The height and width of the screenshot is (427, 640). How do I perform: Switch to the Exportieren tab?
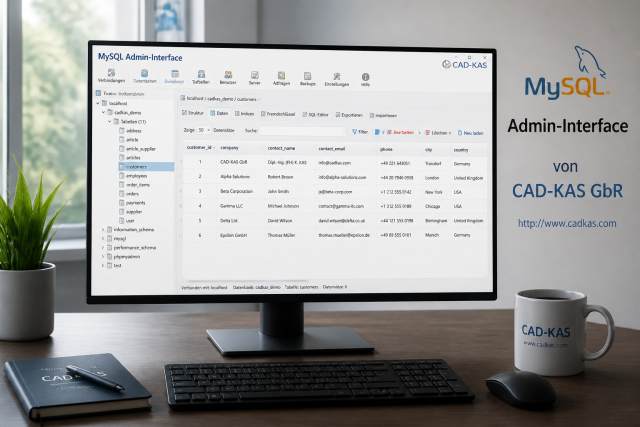(349, 115)
